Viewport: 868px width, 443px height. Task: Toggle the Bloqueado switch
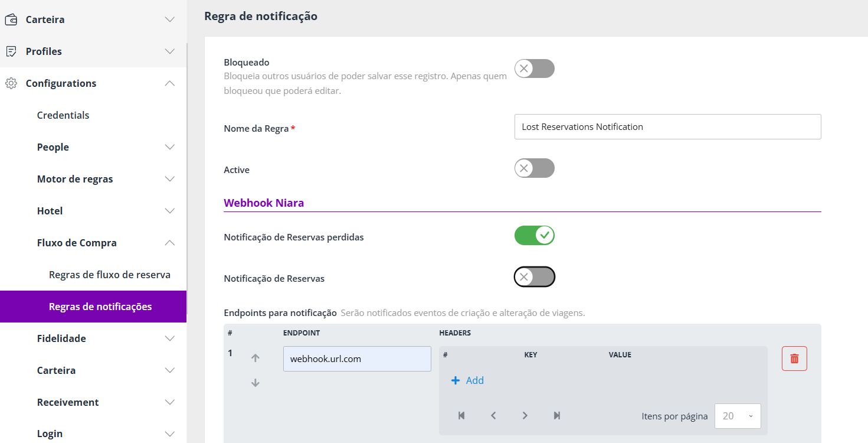(x=535, y=69)
